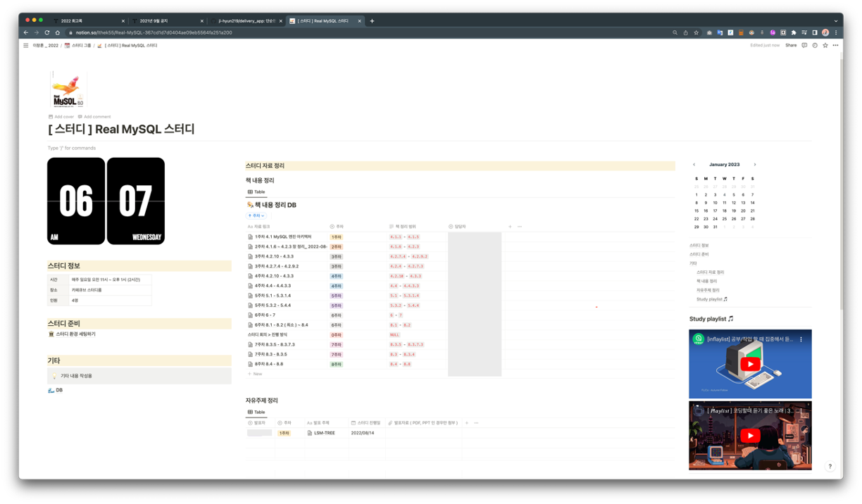This screenshot has width=862, height=504.
Task: Bookmark this page with the address bar star
Action: tap(696, 32)
